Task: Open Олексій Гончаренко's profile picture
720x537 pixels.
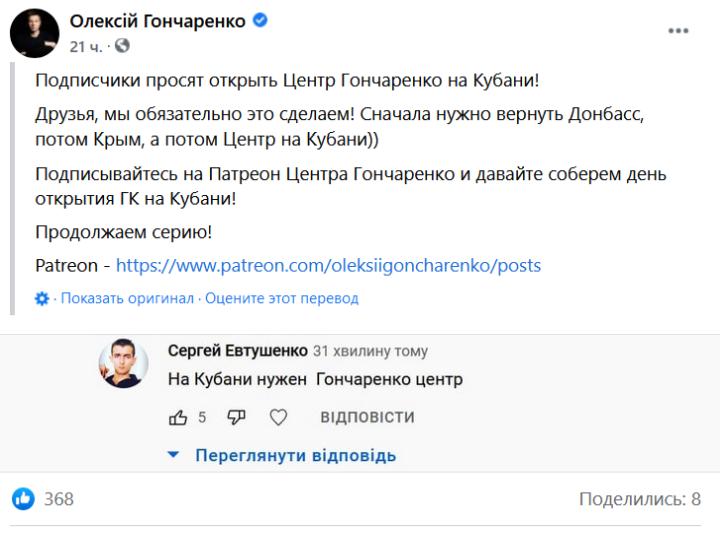Action: pos(34,33)
